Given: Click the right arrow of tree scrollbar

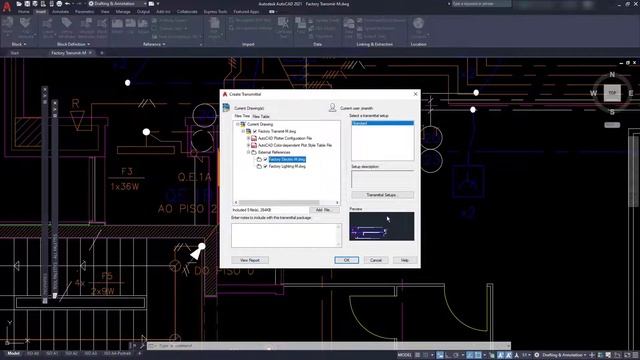Looking at the screenshot, I should (337, 202).
